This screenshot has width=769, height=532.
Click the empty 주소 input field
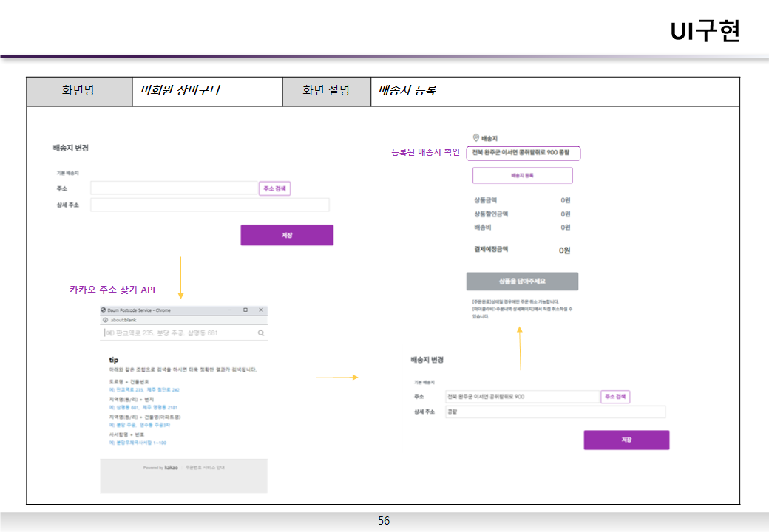174,188
